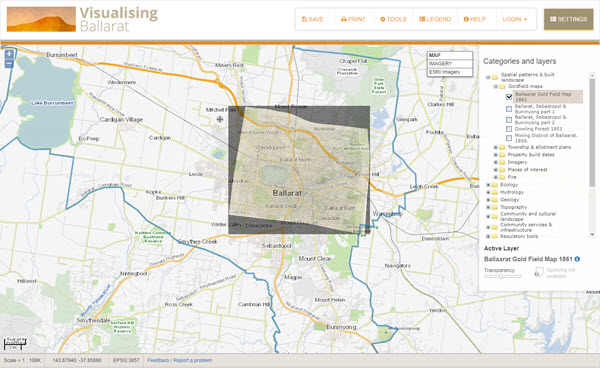600x375 pixels.
Task: Click the Geology folder icon
Action: click(494, 200)
